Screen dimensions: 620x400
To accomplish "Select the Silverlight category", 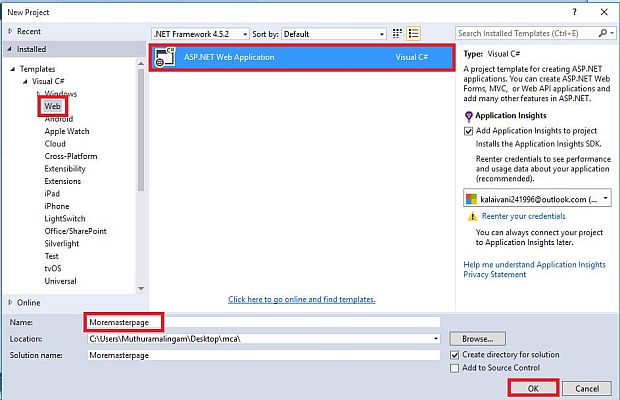I will point(62,244).
